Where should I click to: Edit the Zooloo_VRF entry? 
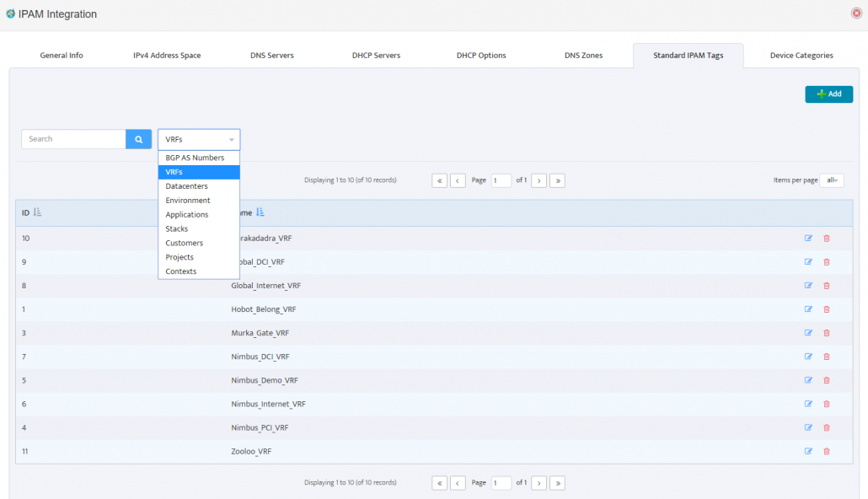click(x=809, y=451)
